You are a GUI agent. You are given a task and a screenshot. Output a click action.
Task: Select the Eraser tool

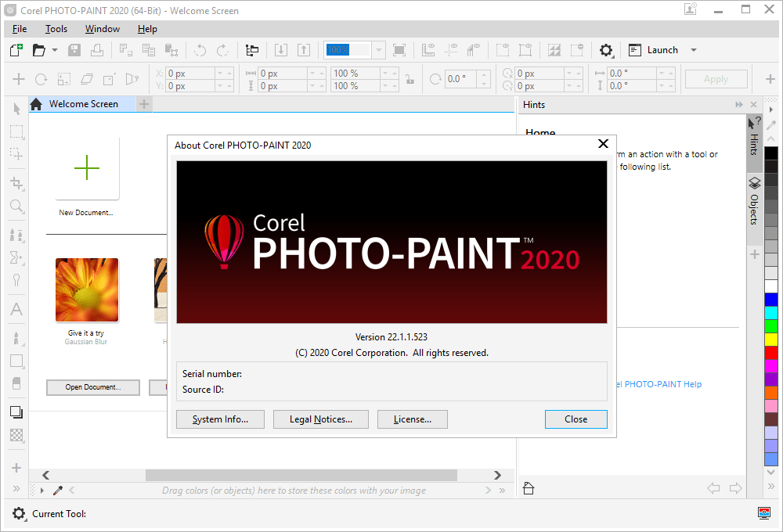[x=16, y=383]
